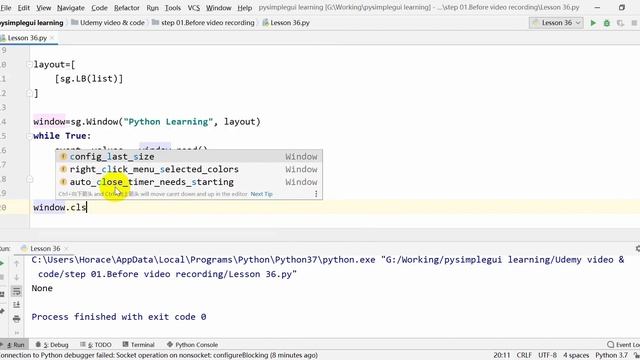Restore down the PyCharm window
The image size is (640, 360).
622,7
